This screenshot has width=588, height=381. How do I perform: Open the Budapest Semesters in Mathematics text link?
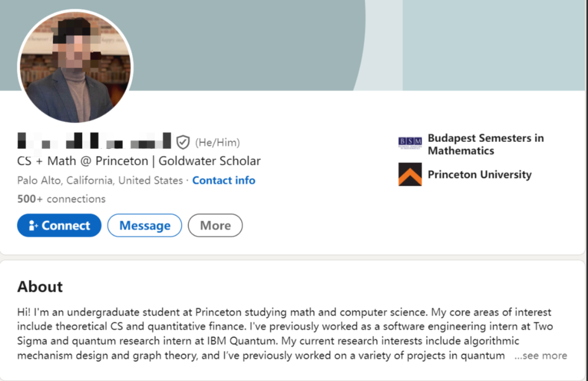pos(485,144)
